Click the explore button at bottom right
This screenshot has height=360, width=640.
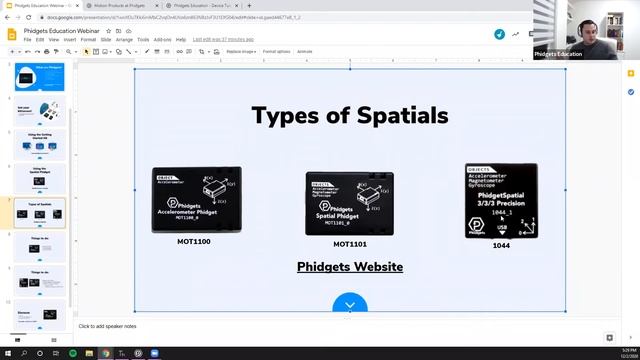click(609, 338)
